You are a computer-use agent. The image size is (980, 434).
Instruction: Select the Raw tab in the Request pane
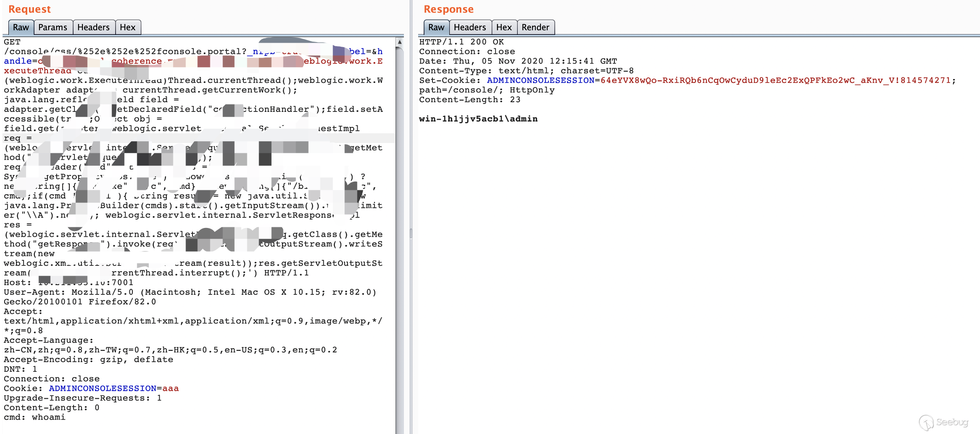pyautogui.click(x=21, y=27)
